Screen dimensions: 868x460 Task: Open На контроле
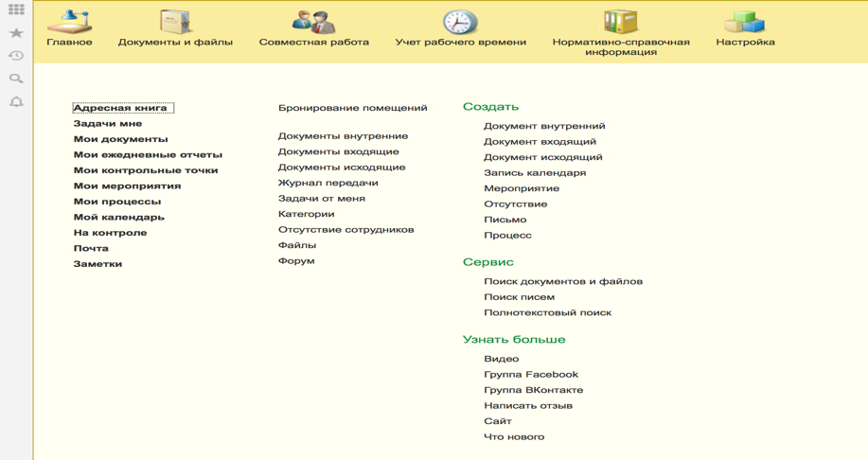[110, 233]
